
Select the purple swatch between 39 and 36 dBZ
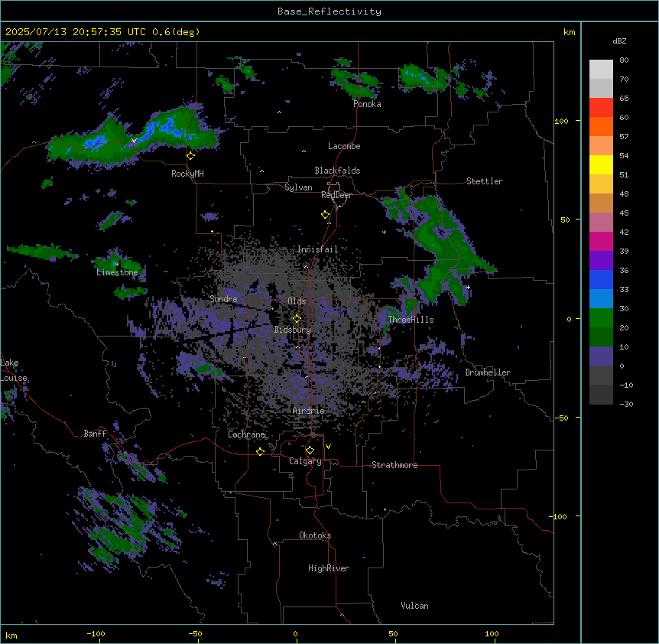pos(601,261)
